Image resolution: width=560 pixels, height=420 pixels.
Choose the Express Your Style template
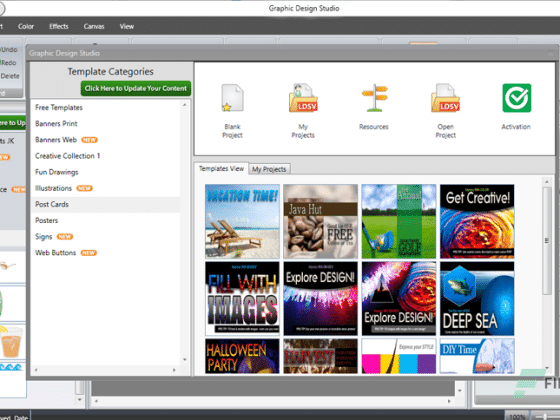[399, 356]
